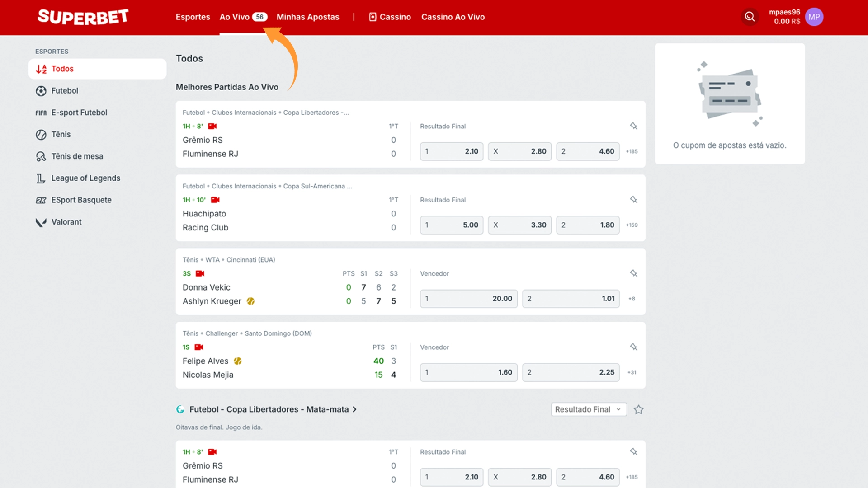Select the FIFA E-sport Futebol icon
Viewport: 868px width, 488px height.
tap(41, 113)
